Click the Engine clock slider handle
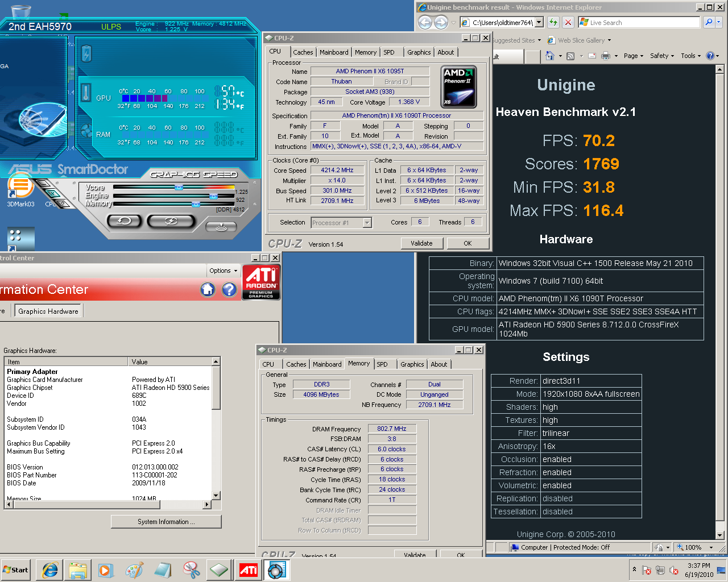The image size is (728, 582). coord(213,196)
